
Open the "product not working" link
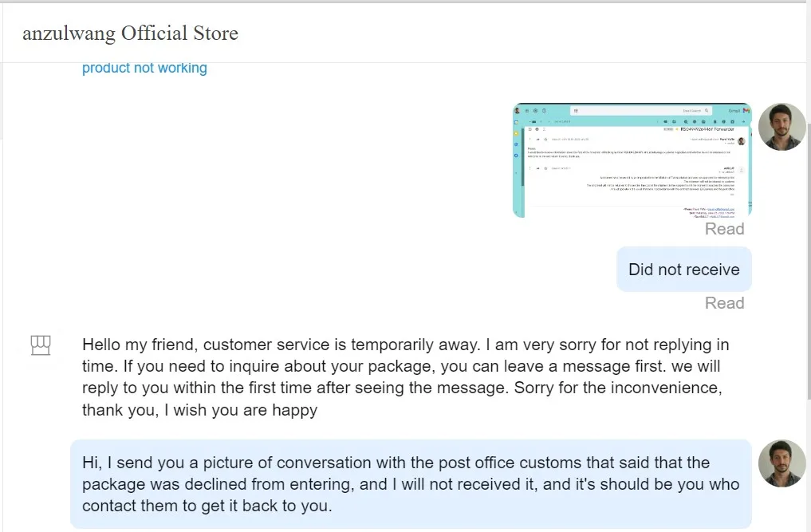[x=144, y=68]
